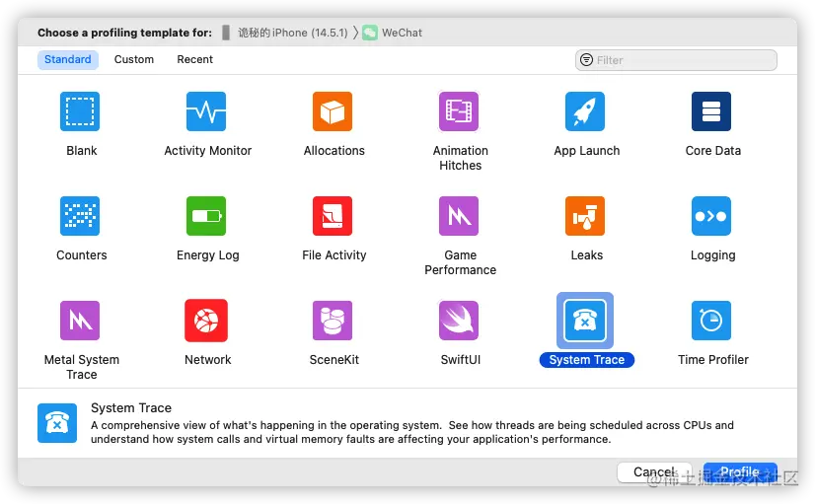
Task: Select the App Launch rocket icon
Action: coord(585,111)
